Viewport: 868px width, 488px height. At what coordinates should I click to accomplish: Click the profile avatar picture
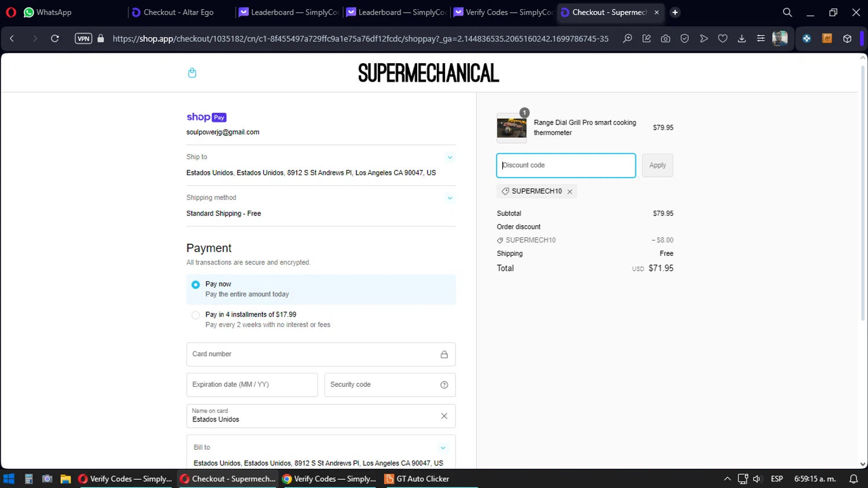click(780, 39)
